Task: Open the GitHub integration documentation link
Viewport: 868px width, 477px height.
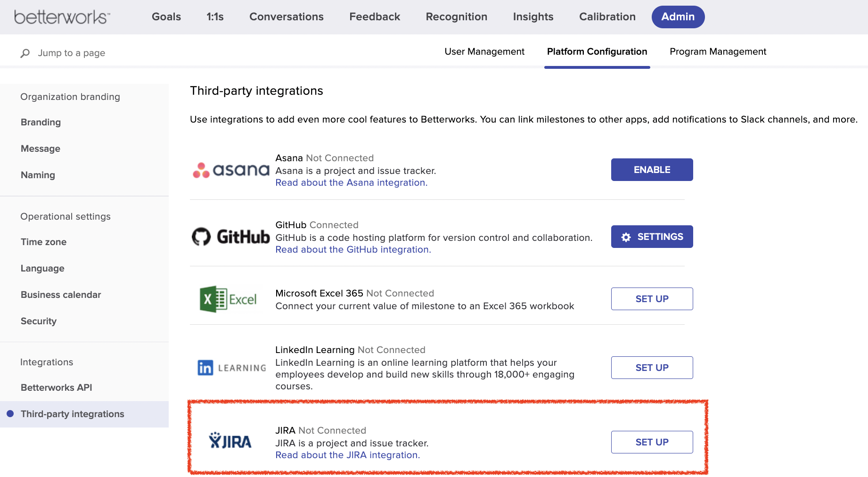Action: point(352,249)
